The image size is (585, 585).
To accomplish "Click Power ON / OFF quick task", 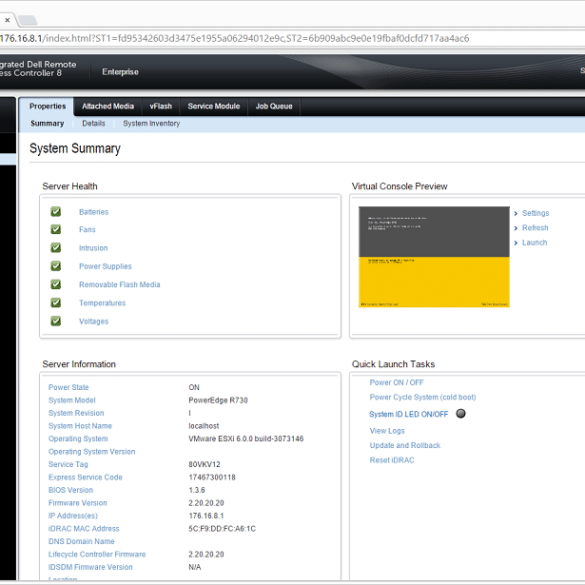I will (396, 382).
